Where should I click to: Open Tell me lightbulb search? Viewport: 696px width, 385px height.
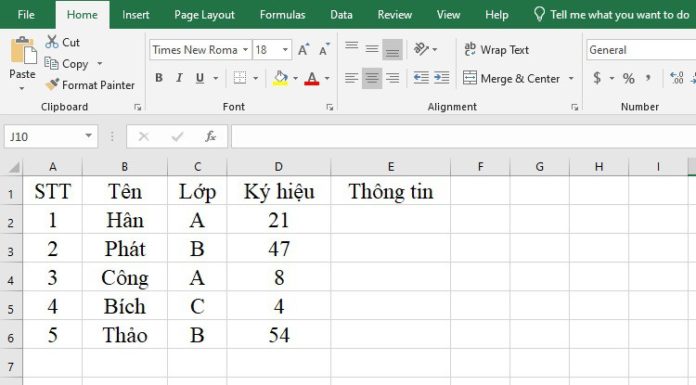(x=539, y=14)
